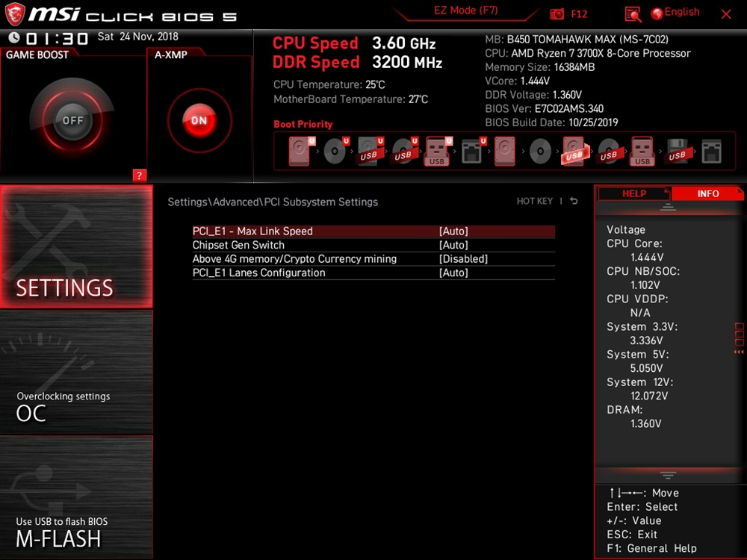
Task: Switch to the HELP tab
Action: point(633,194)
